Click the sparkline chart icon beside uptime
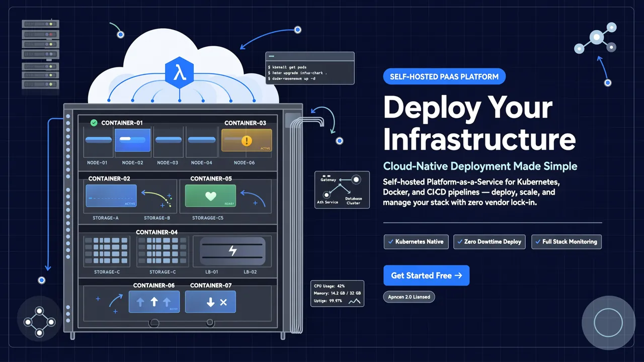Screen dimensions: 644x362 tap(355, 301)
